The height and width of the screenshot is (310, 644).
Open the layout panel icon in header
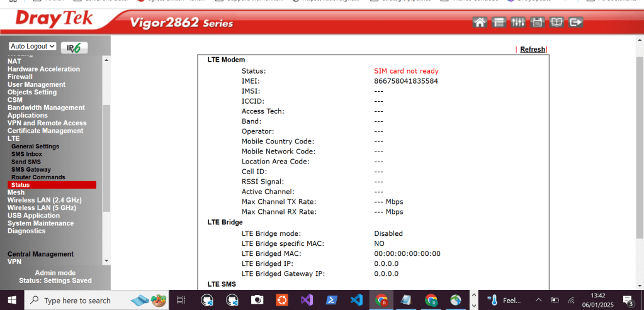[x=499, y=22]
